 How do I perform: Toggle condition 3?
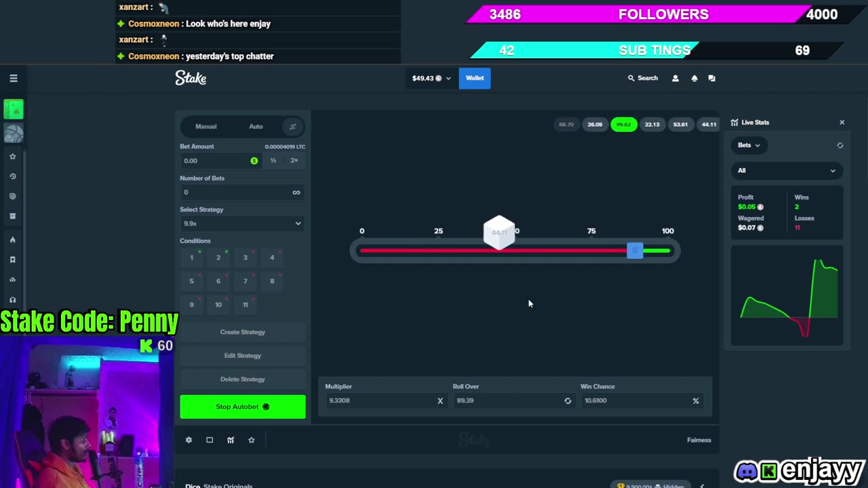click(245, 258)
